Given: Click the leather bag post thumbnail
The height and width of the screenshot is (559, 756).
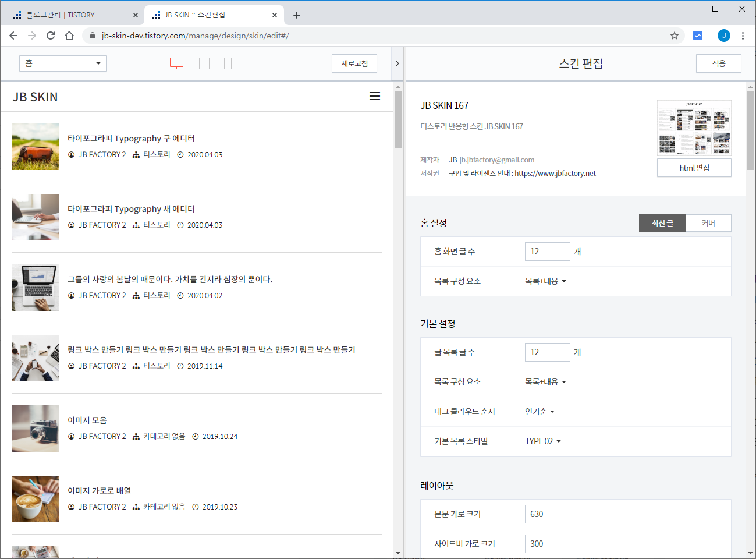Looking at the screenshot, I should click(36, 147).
